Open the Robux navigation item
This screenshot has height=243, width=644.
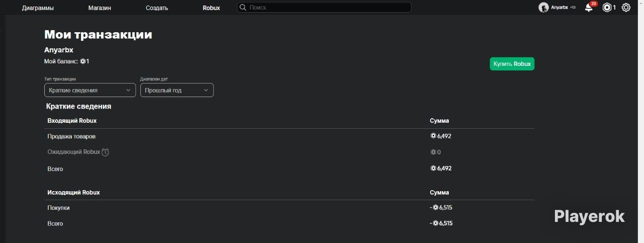(x=211, y=8)
